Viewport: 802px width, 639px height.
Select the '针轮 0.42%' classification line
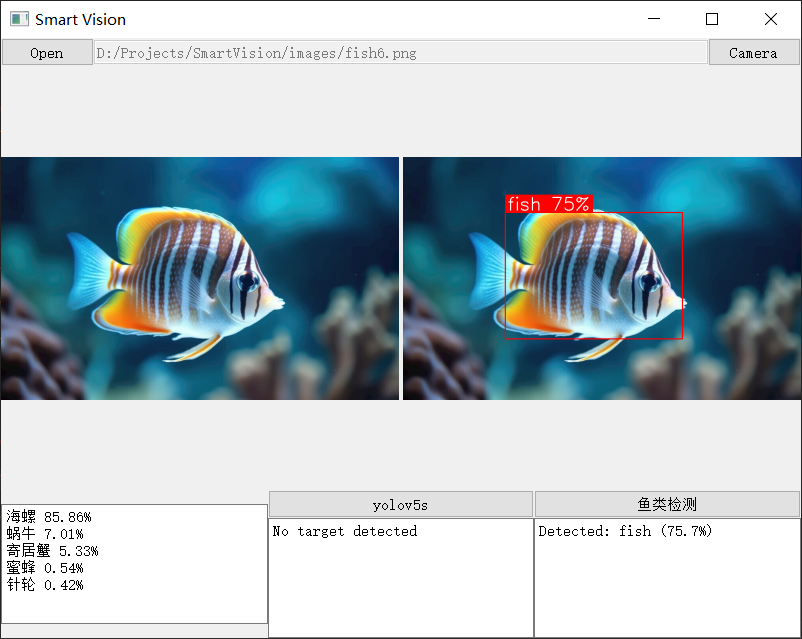coord(45,585)
